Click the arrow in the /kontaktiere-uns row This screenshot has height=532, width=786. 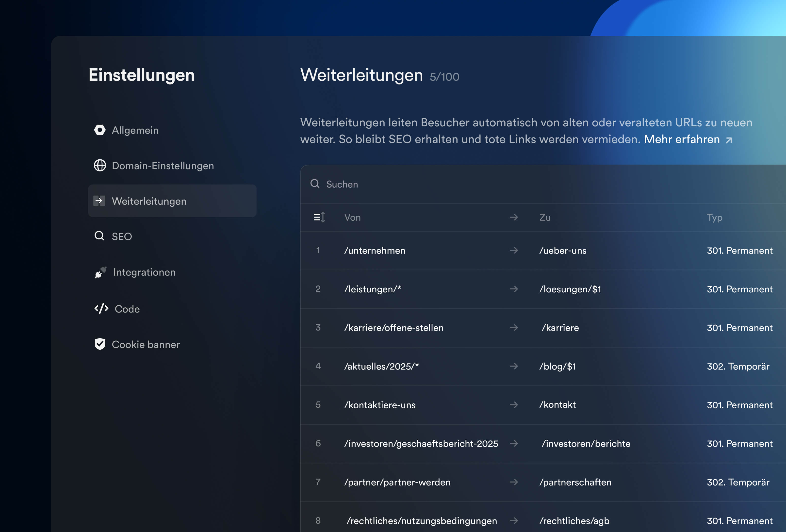pyautogui.click(x=514, y=404)
